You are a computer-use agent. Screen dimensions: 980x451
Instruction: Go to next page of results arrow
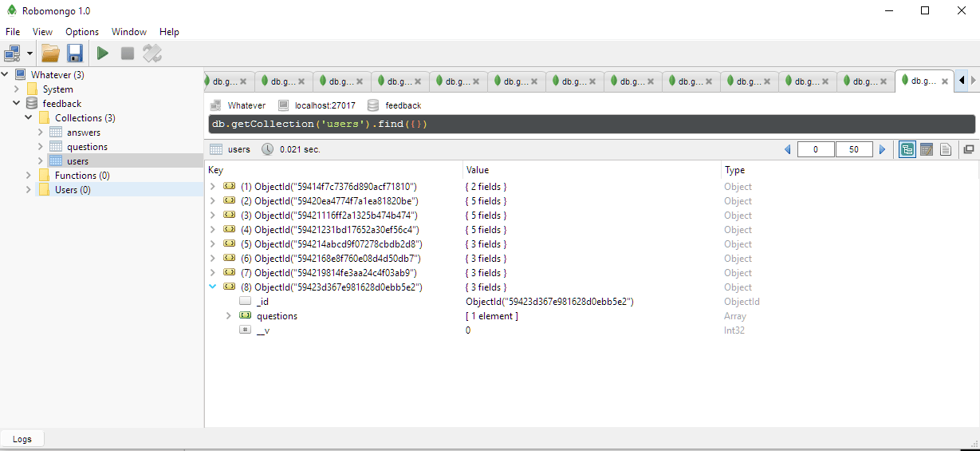tap(882, 149)
